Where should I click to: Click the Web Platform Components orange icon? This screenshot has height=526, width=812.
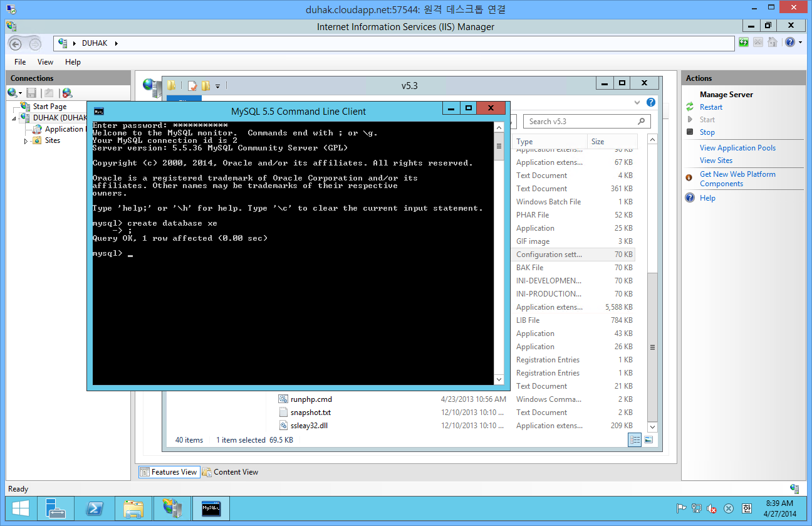click(690, 178)
